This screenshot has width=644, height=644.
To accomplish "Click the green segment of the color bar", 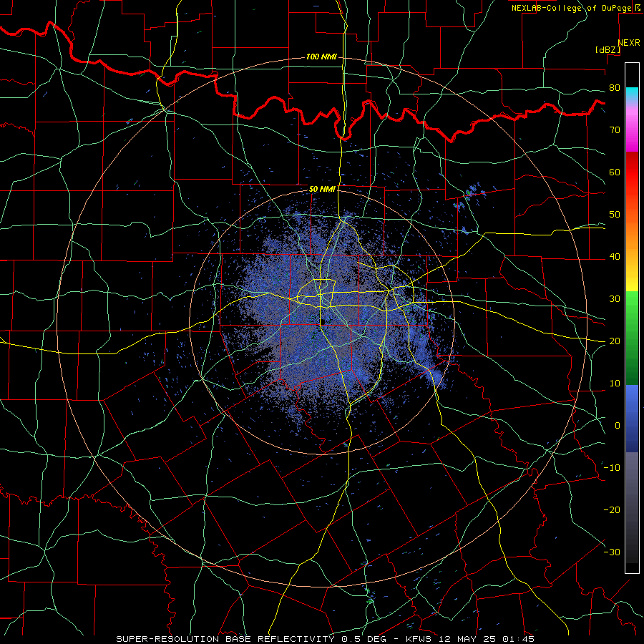I will pos(632,338).
